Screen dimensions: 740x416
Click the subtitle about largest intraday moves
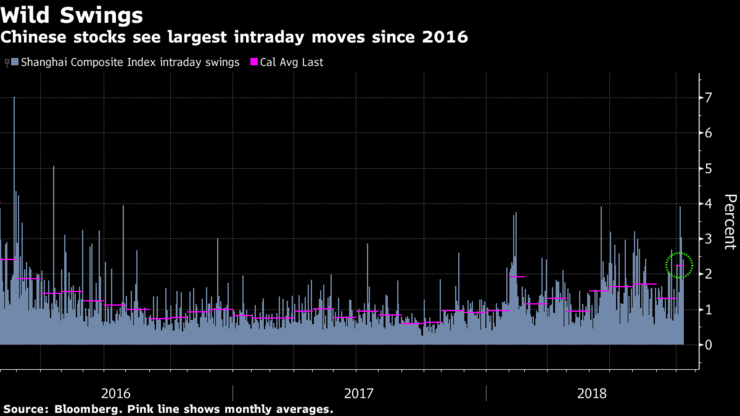[x=234, y=37]
